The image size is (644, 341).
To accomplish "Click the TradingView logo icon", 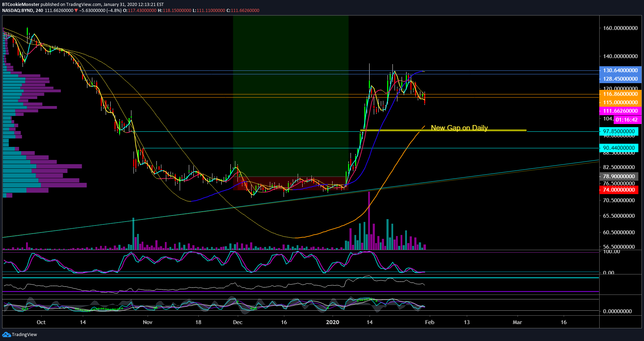I will (6, 334).
